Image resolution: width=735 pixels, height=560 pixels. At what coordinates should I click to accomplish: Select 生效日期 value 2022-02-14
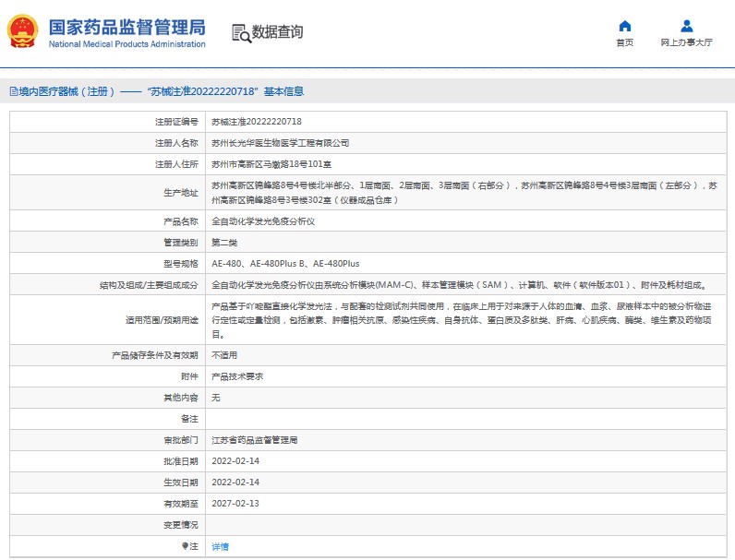235,483
